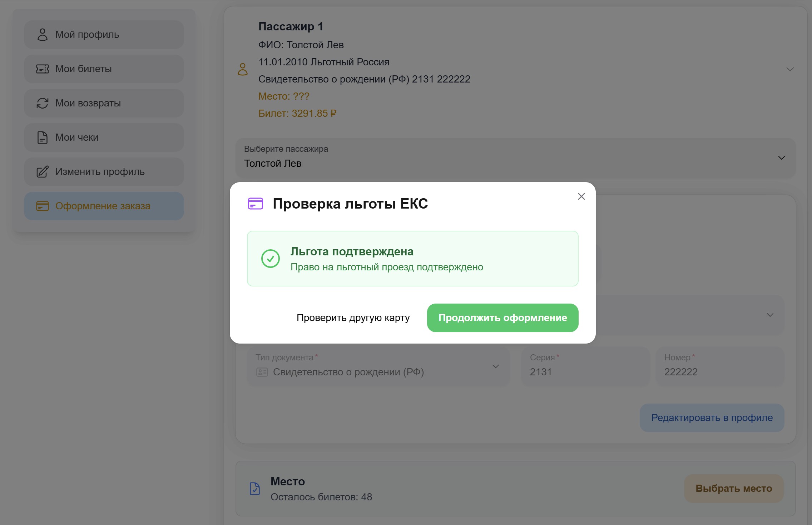The height and width of the screenshot is (525, 812).
Task: Expand the chevron behind the dialog on the right
Action: [770, 315]
